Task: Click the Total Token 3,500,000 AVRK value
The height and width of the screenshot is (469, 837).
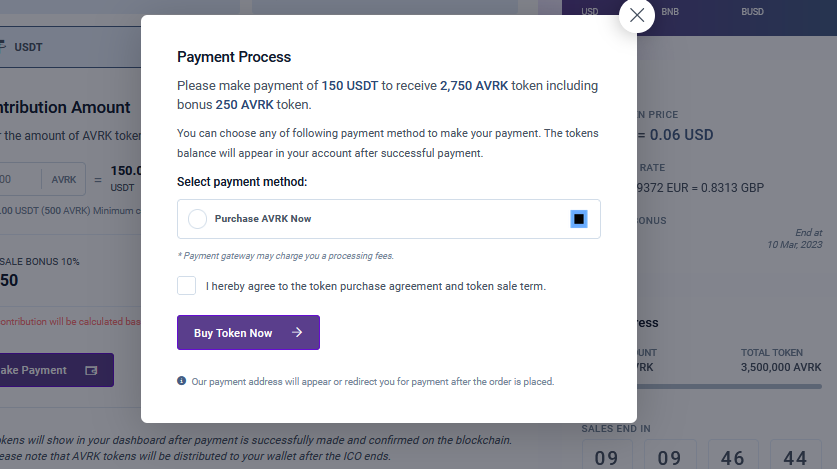Action: click(781, 367)
